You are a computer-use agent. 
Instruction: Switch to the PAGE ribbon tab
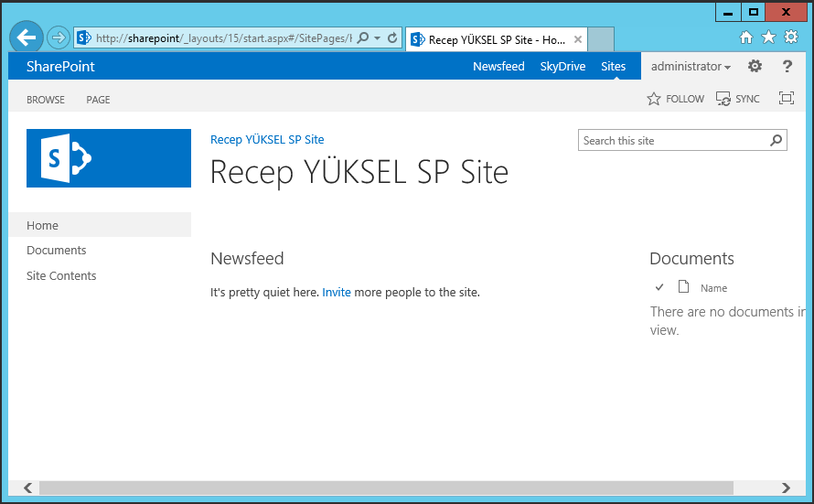[x=98, y=100]
